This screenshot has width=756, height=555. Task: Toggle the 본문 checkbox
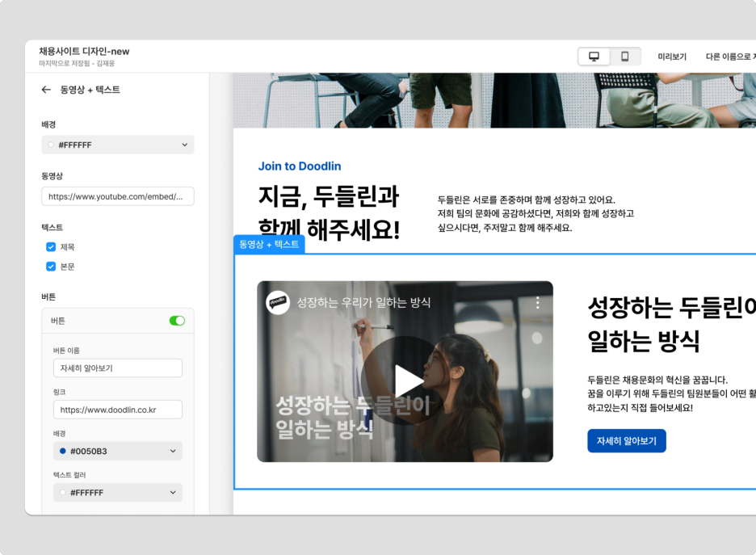point(51,266)
